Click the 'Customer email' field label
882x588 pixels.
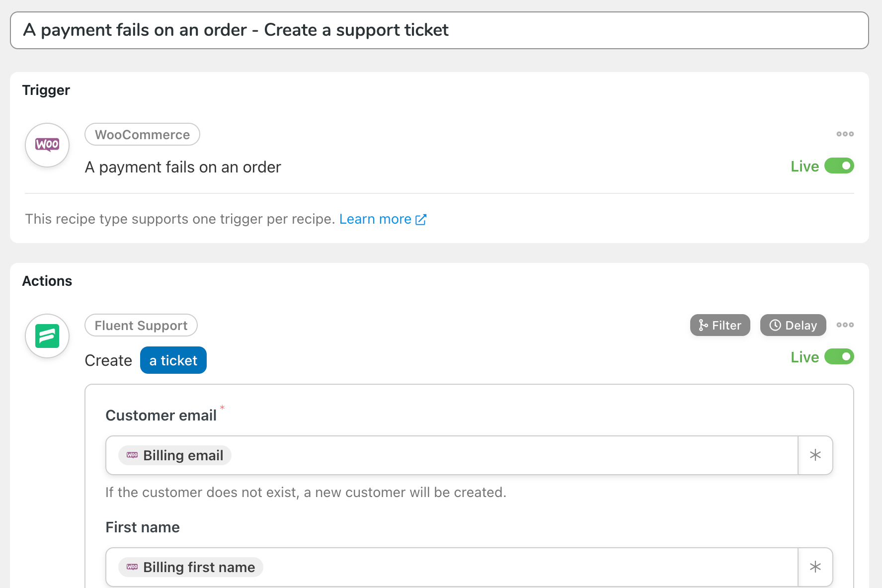click(x=161, y=416)
